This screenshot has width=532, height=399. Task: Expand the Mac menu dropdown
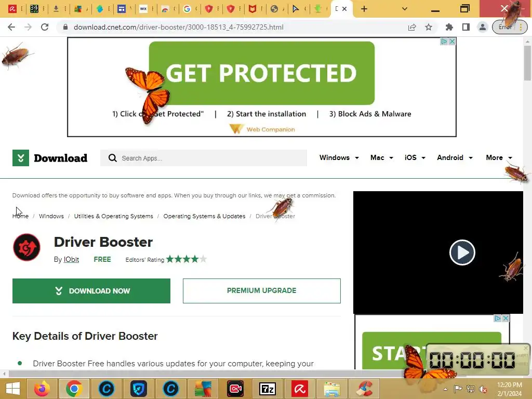[x=382, y=158]
